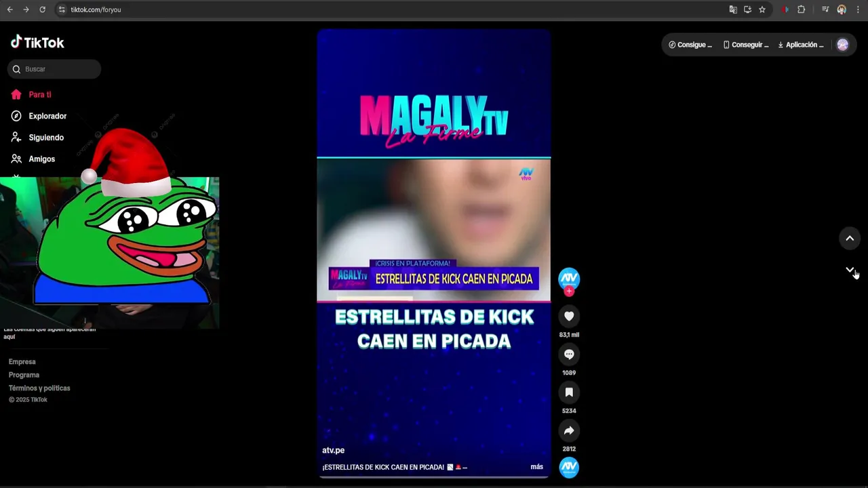Open the browser extensions puzzle icon

pyautogui.click(x=802, y=9)
